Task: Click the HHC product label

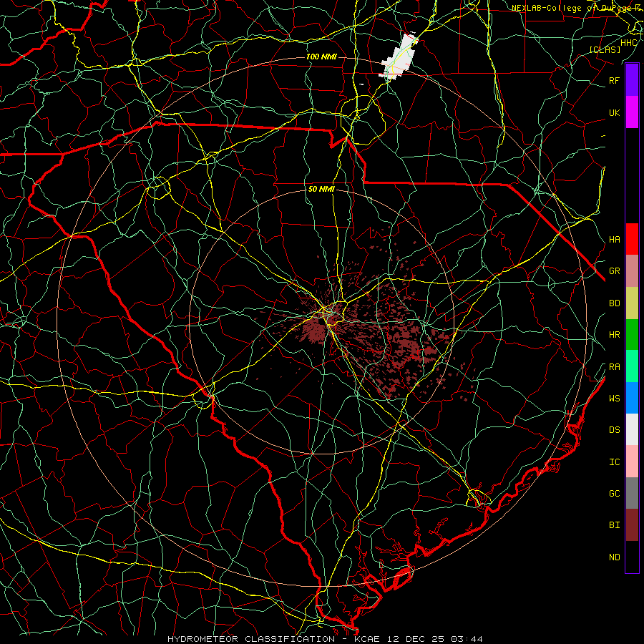Action: [628, 42]
